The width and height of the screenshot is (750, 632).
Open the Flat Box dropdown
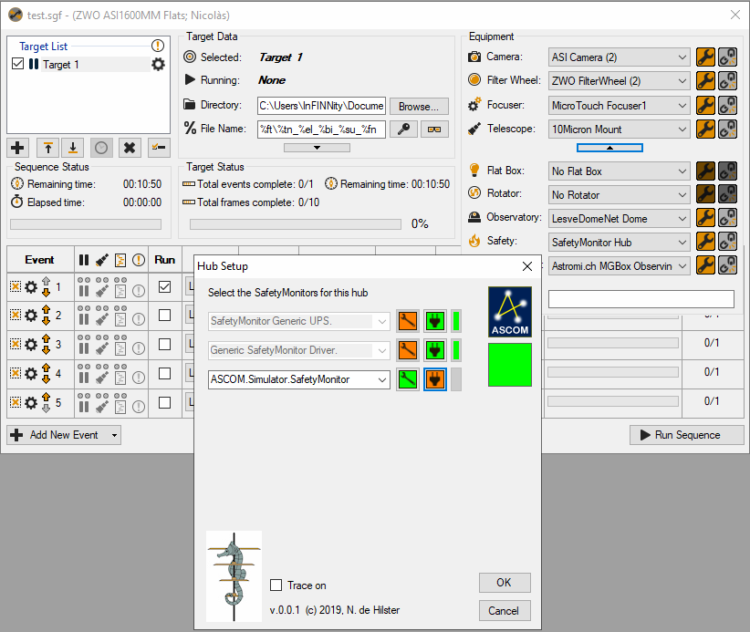619,171
